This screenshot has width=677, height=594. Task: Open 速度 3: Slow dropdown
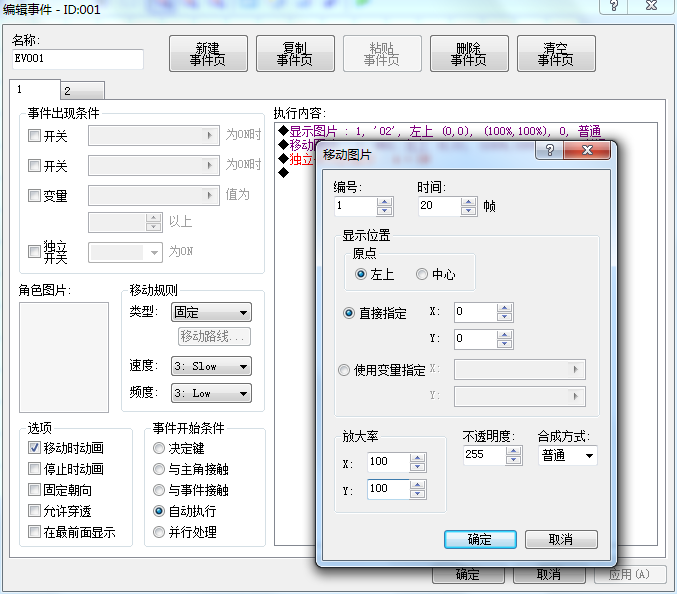pyautogui.click(x=211, y=367)
